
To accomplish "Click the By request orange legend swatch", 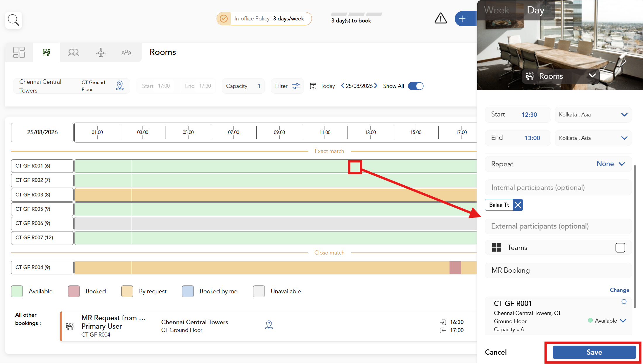I will click(127, 291).
